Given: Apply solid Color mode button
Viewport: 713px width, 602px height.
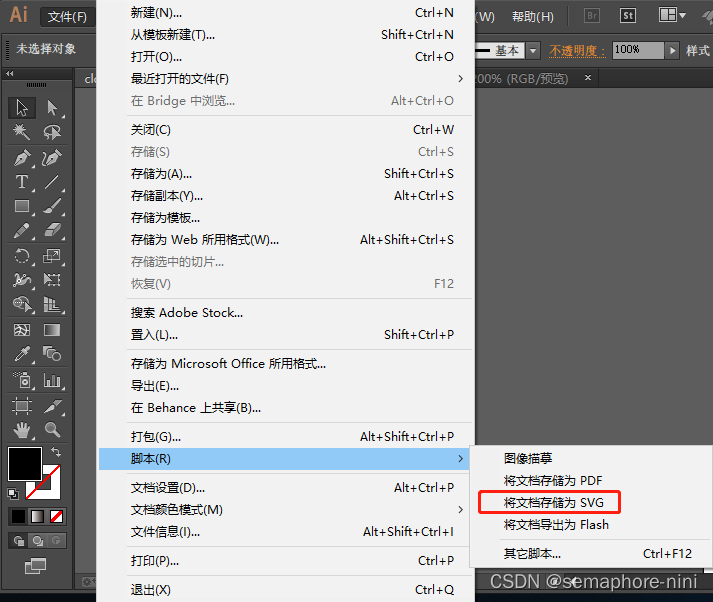Looking at the screenshot, I should pos(19,517).
